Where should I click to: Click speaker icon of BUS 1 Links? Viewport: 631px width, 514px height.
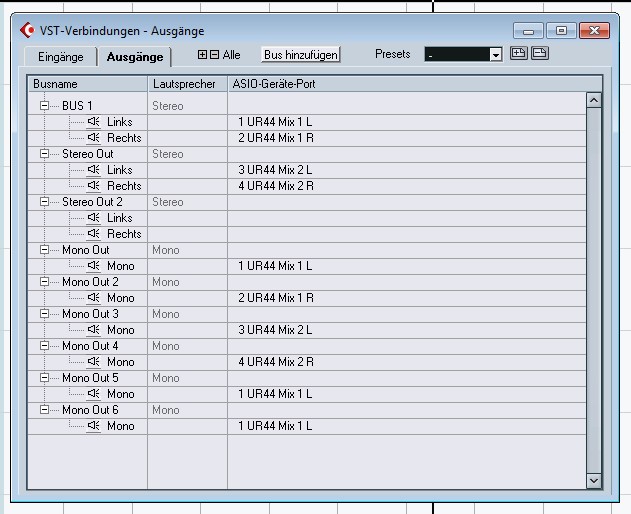click(93, 122)
